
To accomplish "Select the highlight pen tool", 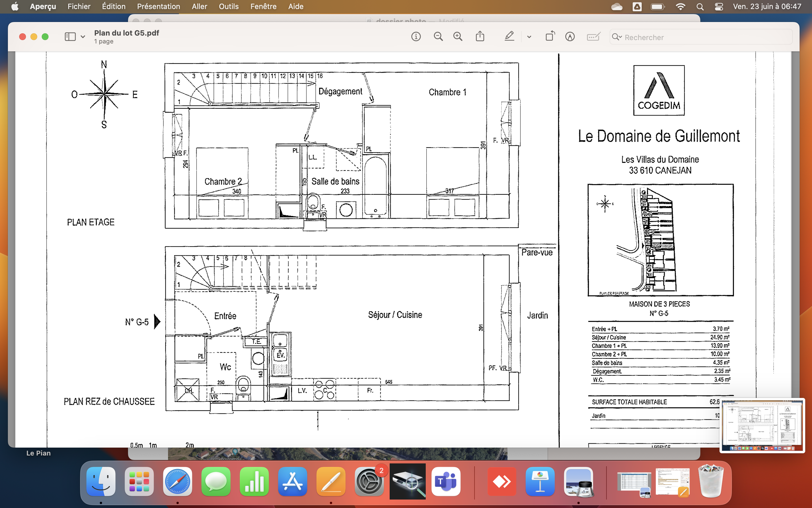I will click(509, 36).
